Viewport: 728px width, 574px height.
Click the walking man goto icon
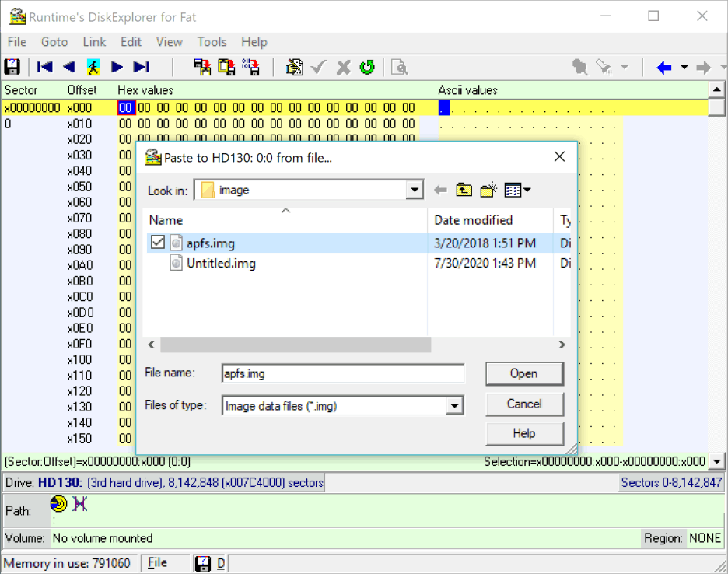coord(93,67)
